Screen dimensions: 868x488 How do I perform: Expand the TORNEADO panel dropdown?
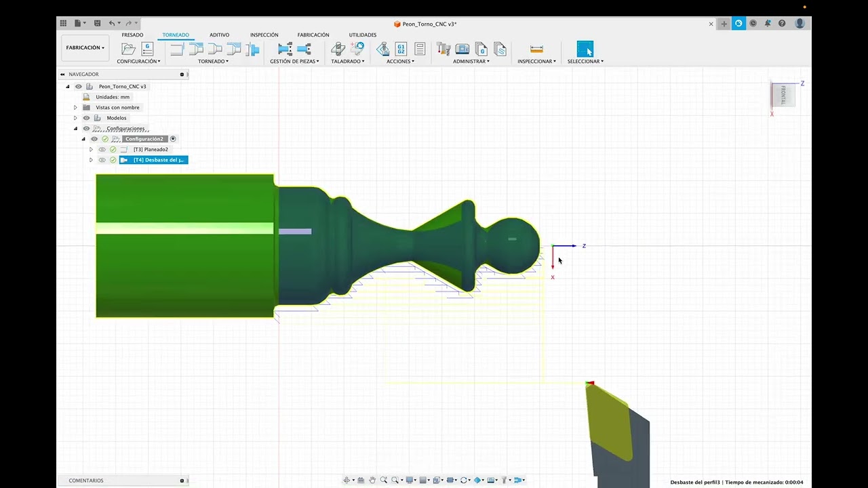(213, 61)
